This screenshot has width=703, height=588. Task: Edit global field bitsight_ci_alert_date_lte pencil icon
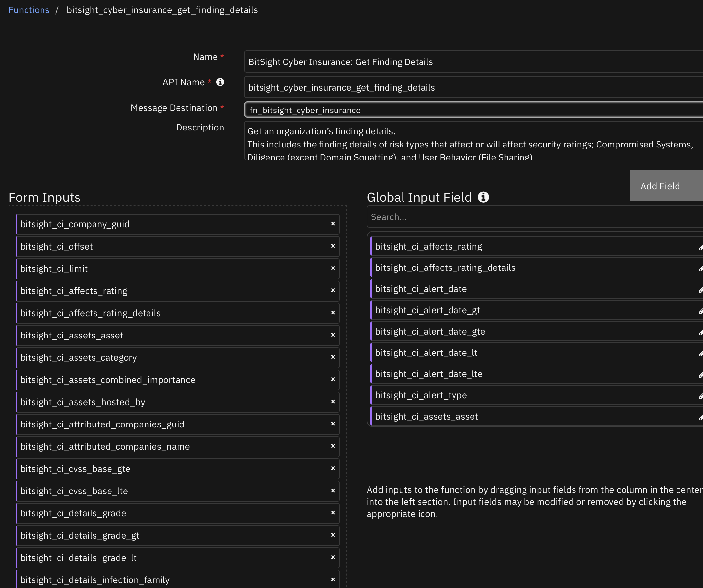click(701, 375)
